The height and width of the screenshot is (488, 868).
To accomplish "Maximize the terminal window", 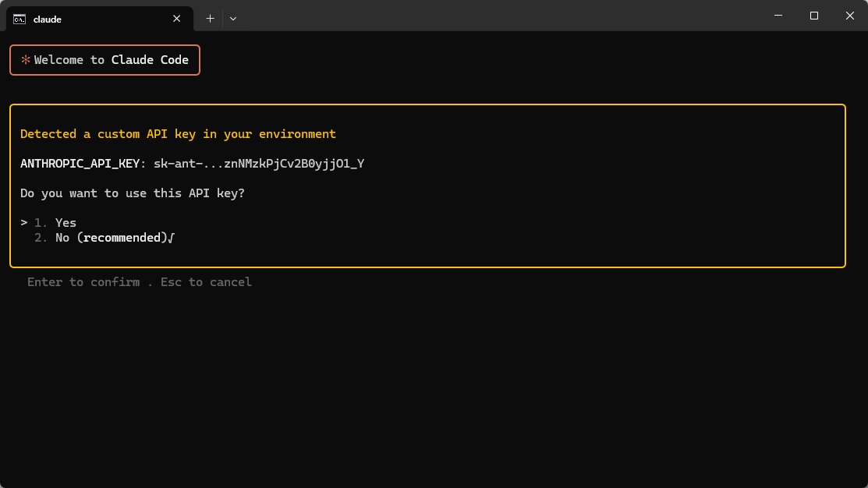I will point(814,16).
